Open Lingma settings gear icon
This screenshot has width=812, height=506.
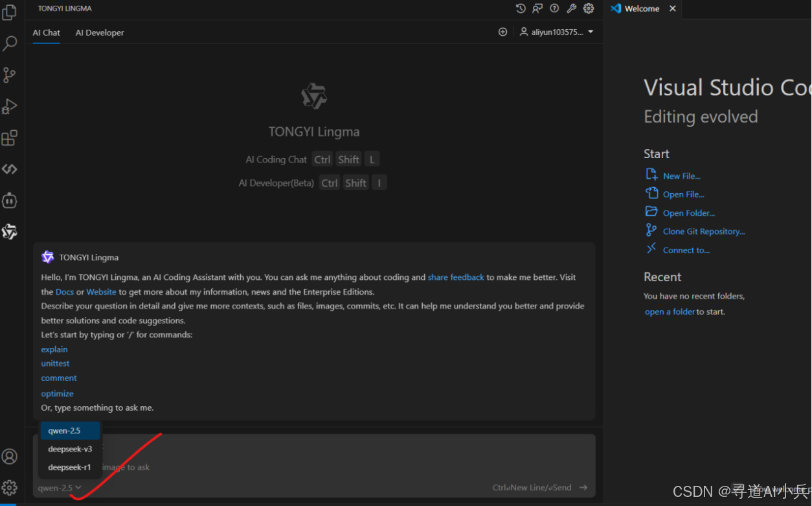pyautogui.click(x=589, y=8)
